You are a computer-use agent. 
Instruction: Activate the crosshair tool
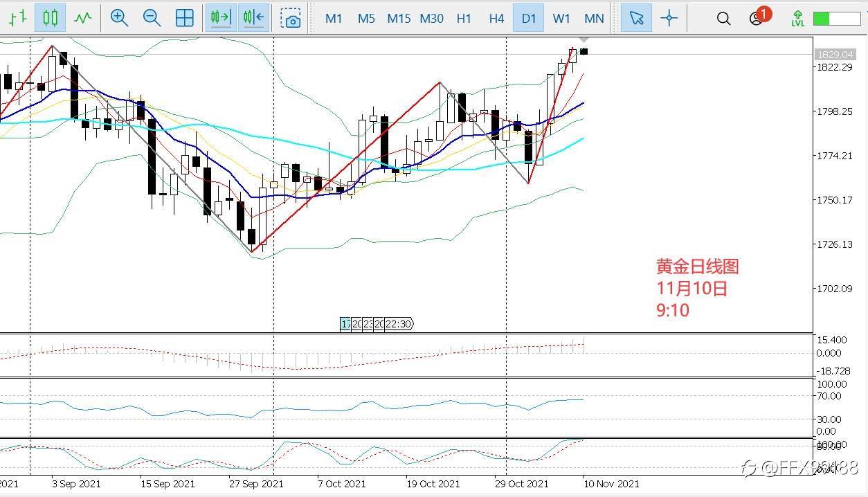pyautogui.click(x=669, y=19)
